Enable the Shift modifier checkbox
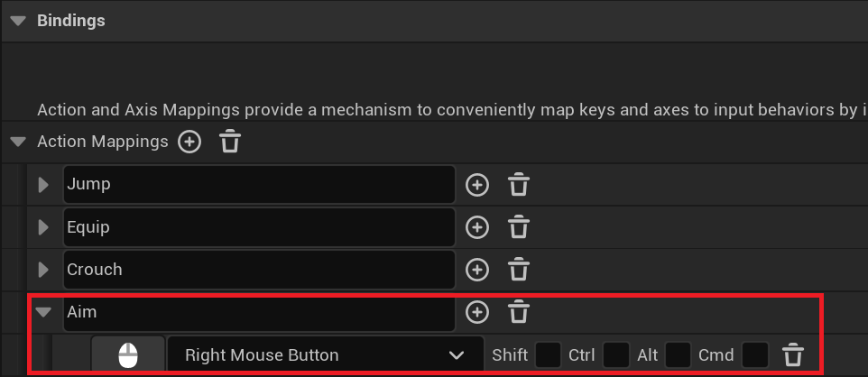The image size is (868, 377). coord(548,355)
